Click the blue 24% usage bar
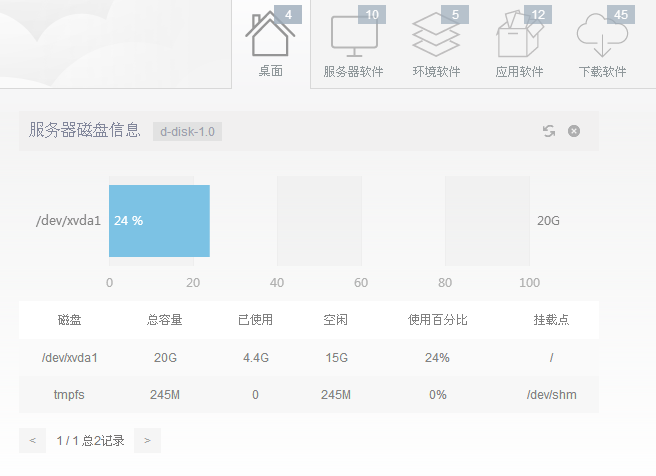 [x=159, y=220]
